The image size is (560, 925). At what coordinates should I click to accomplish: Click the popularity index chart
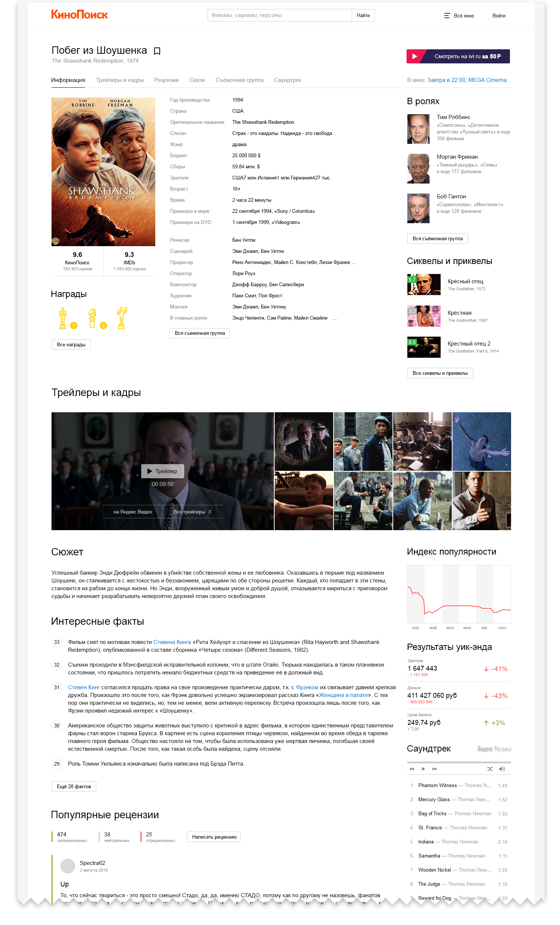pos(459,594)
